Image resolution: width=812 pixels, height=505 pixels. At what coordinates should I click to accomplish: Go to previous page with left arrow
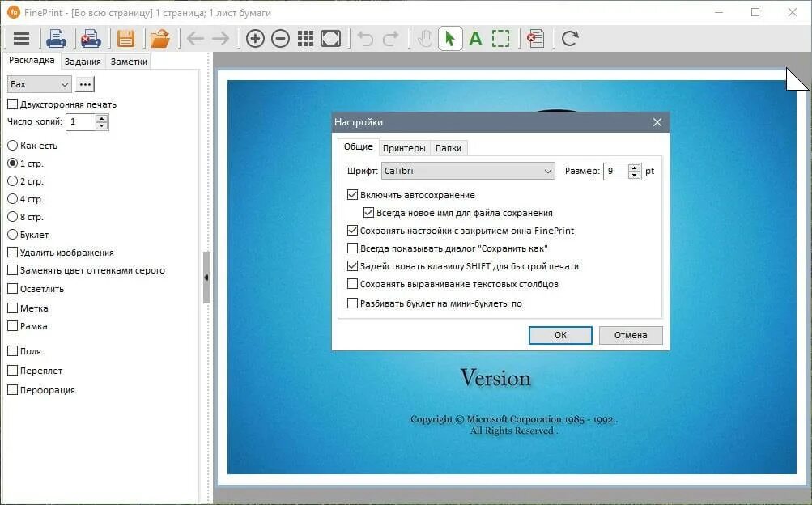point(195,38)
